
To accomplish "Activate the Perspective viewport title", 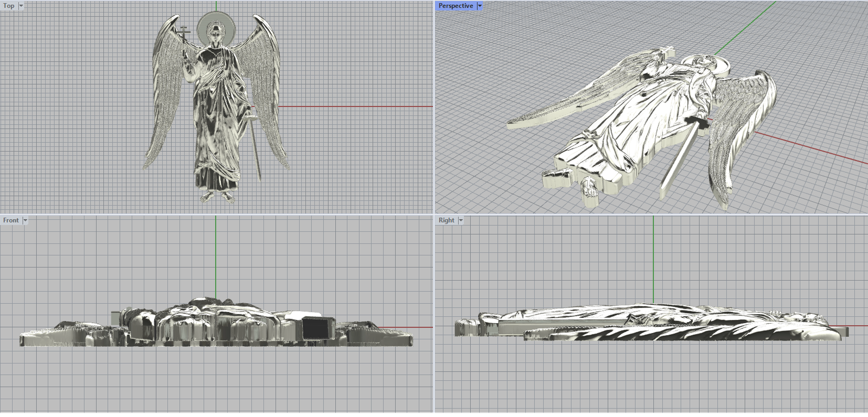I will click(x=455, y=6).
